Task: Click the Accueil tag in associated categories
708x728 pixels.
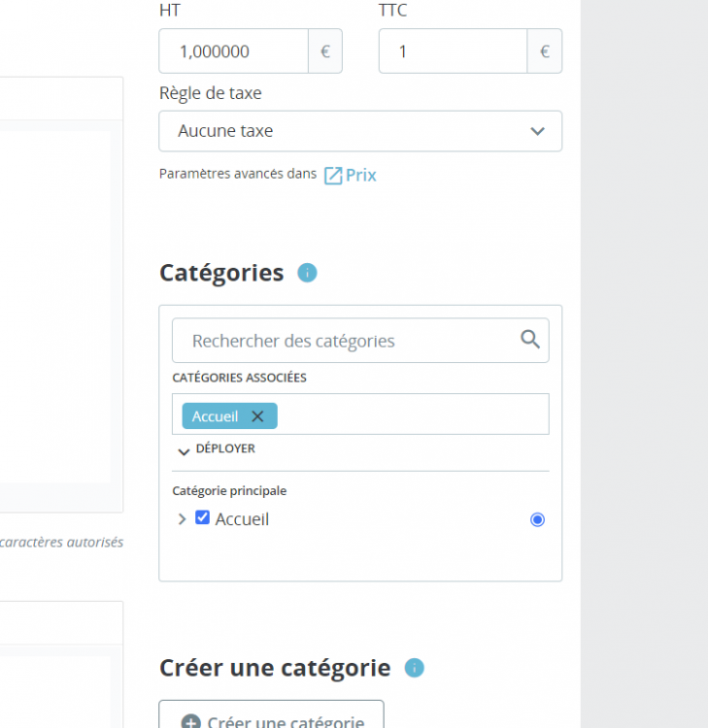Action: coord(215,416)
